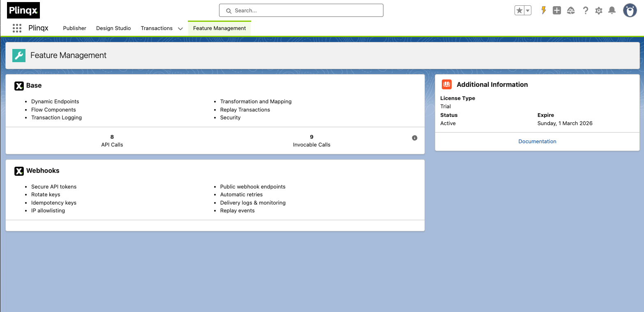
Task: Open the Design Studio tab
Action: [113, 28]
